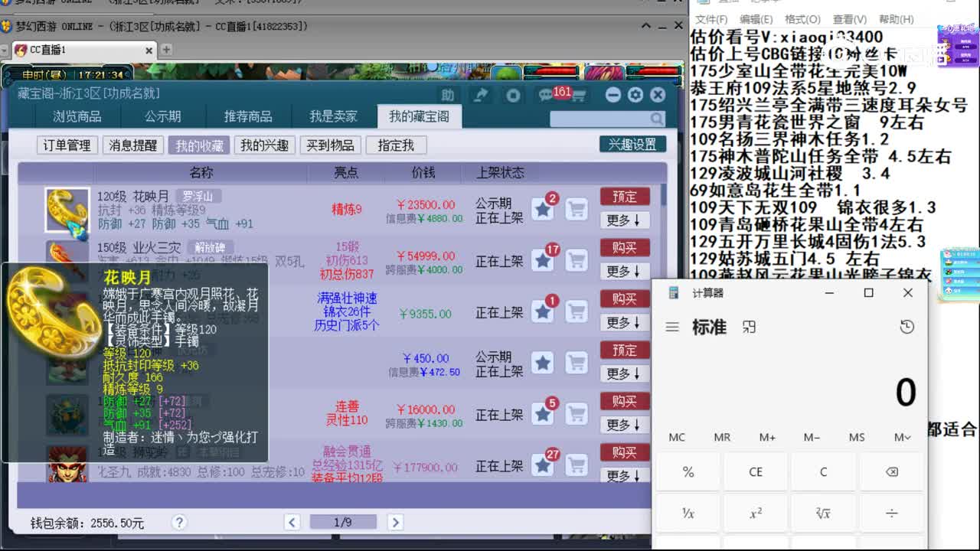Image resolution: width=980 pixels, height=551 pixels.
Task: Click 购买 for the ¥9355.00 listing
Action: tap(625, 299)
